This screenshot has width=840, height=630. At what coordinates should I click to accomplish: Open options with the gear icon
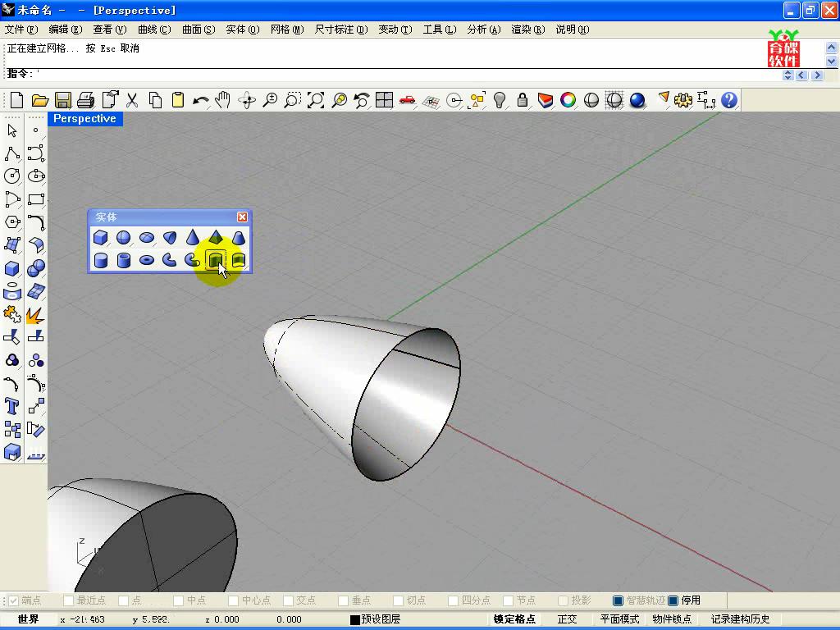(x=683, y=100)
